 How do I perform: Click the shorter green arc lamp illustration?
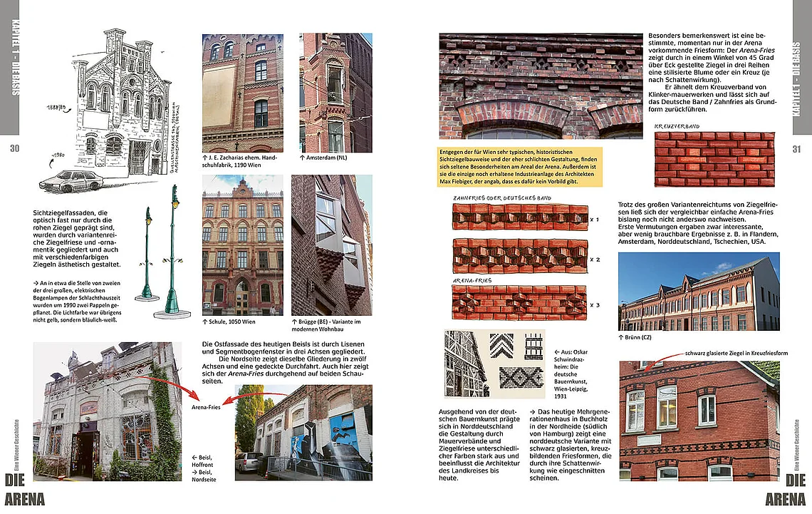pyautogui.click(x=147, y=255)
